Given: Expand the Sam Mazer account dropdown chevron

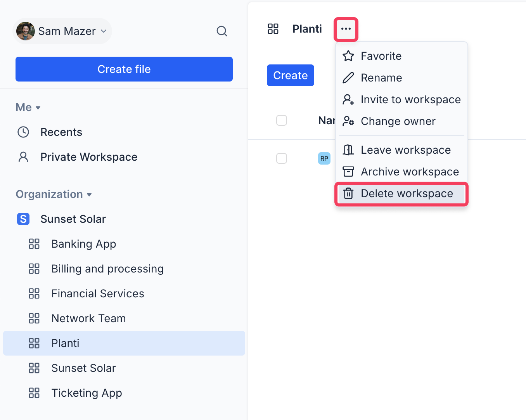Looking at the screenshot, I should click(x=104, y=31).
